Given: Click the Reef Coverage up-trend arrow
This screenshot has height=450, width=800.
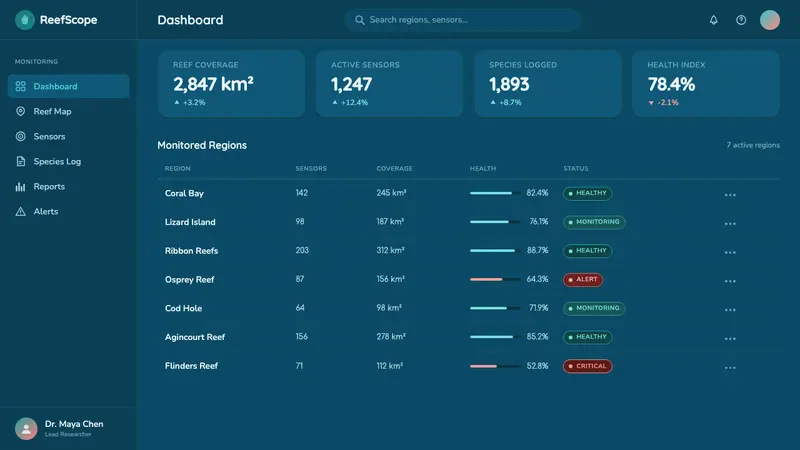Looking at the screenshot, I should point(177,102).
